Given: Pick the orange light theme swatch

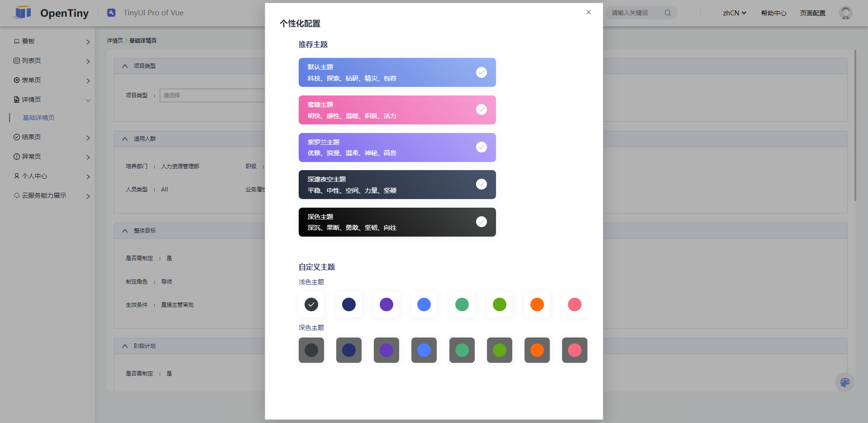Looking at the screenshot, I should [537, 304].
